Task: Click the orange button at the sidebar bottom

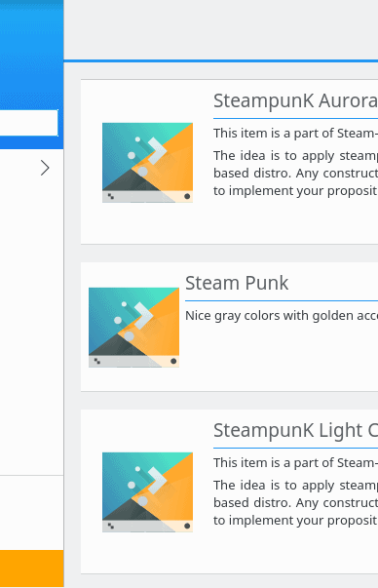Action: point(32,568)
